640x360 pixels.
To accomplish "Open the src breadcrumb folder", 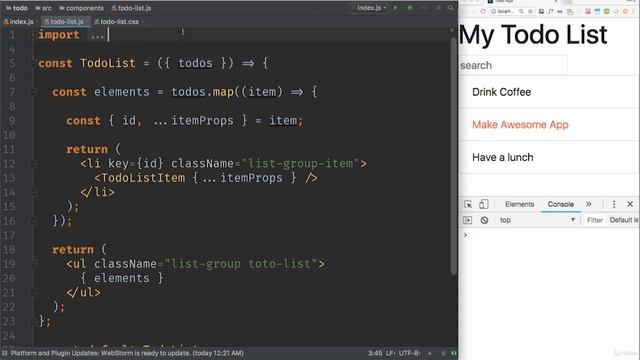I will click(x=44, y=8).
